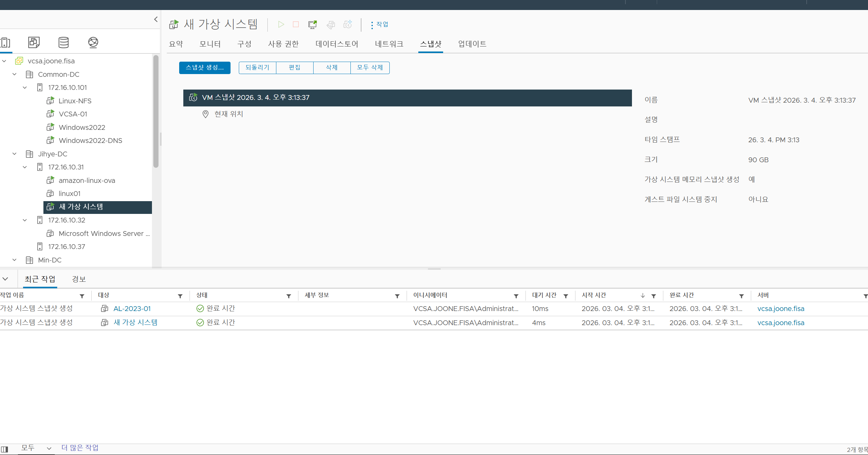Open the 경보 alarms tab
This screenshot has height=455, width=868.
point(79,279)
